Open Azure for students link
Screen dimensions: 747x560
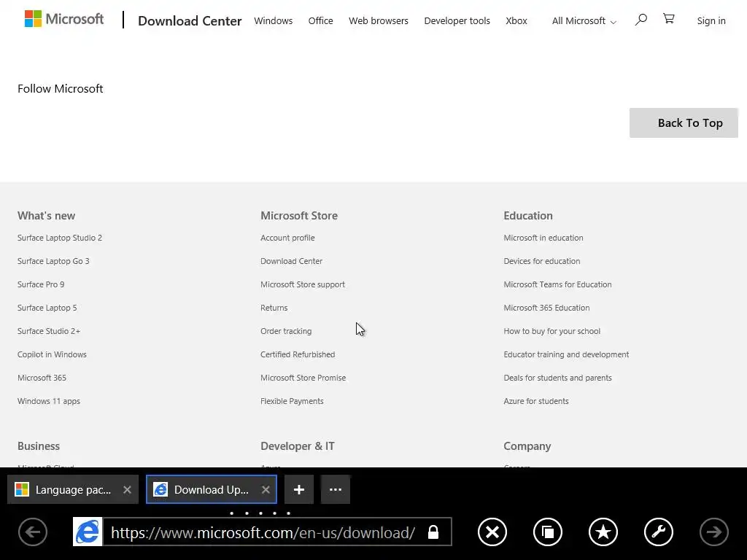click(x=536, y=401)
